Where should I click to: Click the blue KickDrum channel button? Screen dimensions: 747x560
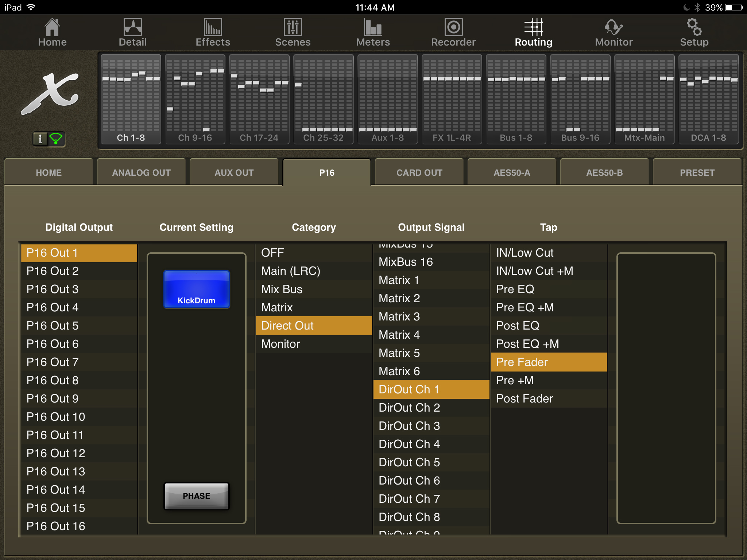coord(197,289)
